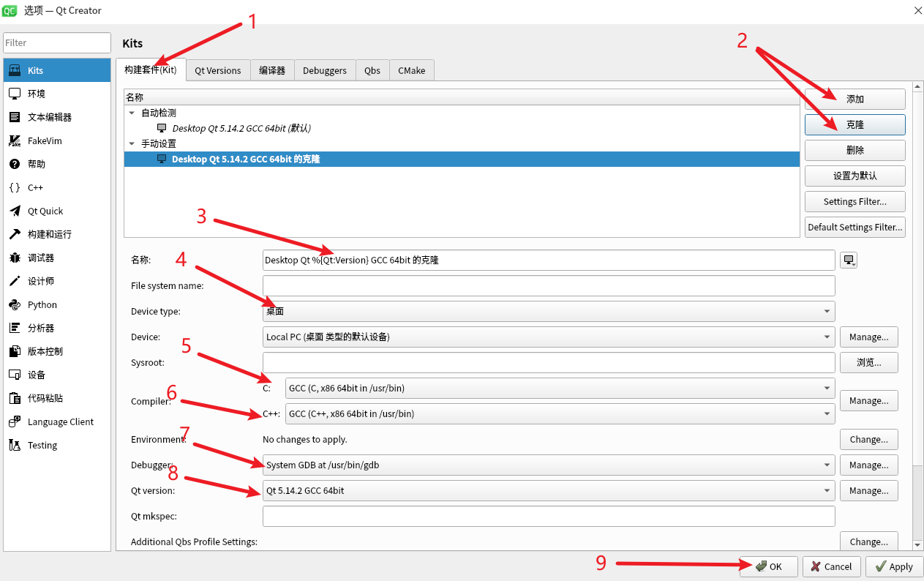This screenshot has width=924, height=581.
Task: Collapse the 自动检测 tree group
Action: [132, 113]
